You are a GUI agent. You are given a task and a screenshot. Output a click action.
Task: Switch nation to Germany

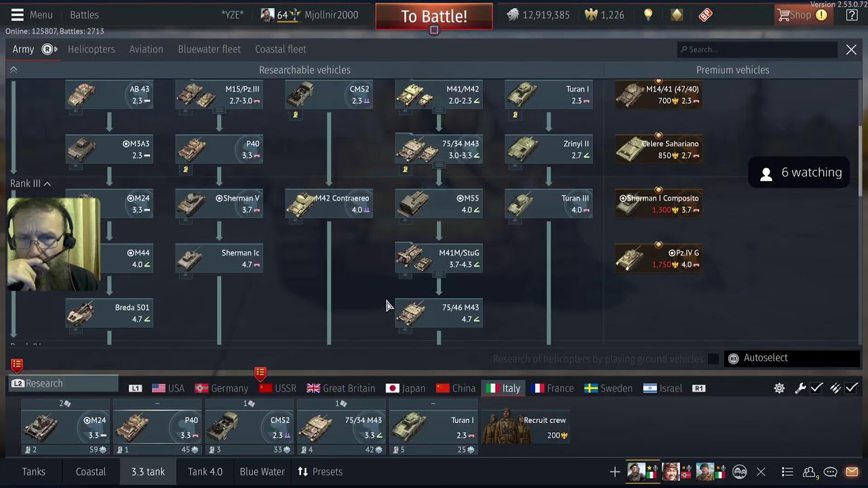click(222, 388)
